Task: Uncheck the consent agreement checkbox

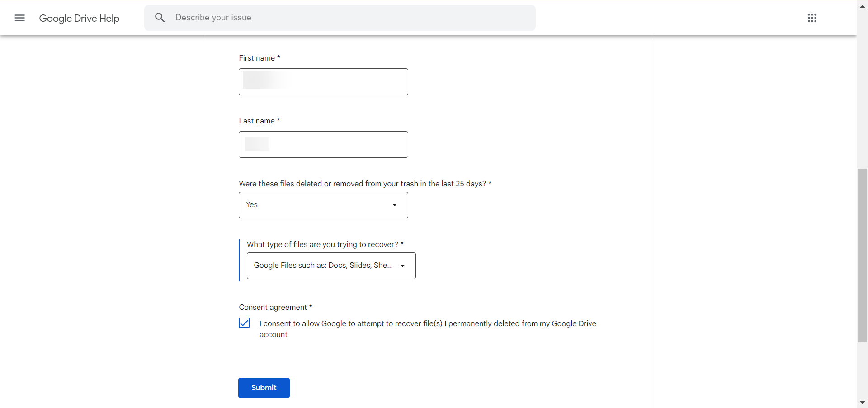Action: [244, 323]
